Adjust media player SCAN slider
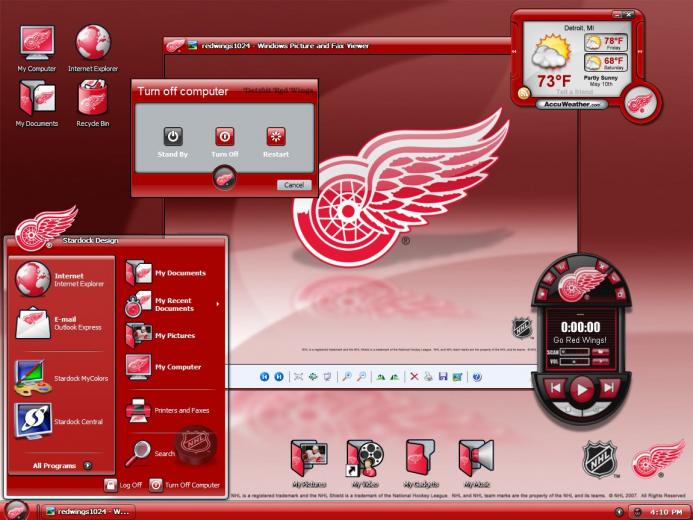The height and width of the screenshot is (520, 693). click(x=575, y=352)
